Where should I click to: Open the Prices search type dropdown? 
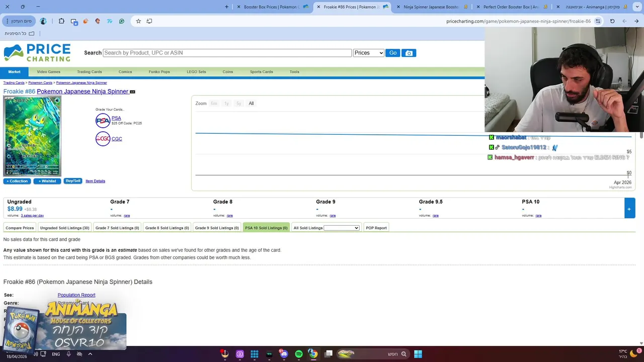tap(369, 53)
